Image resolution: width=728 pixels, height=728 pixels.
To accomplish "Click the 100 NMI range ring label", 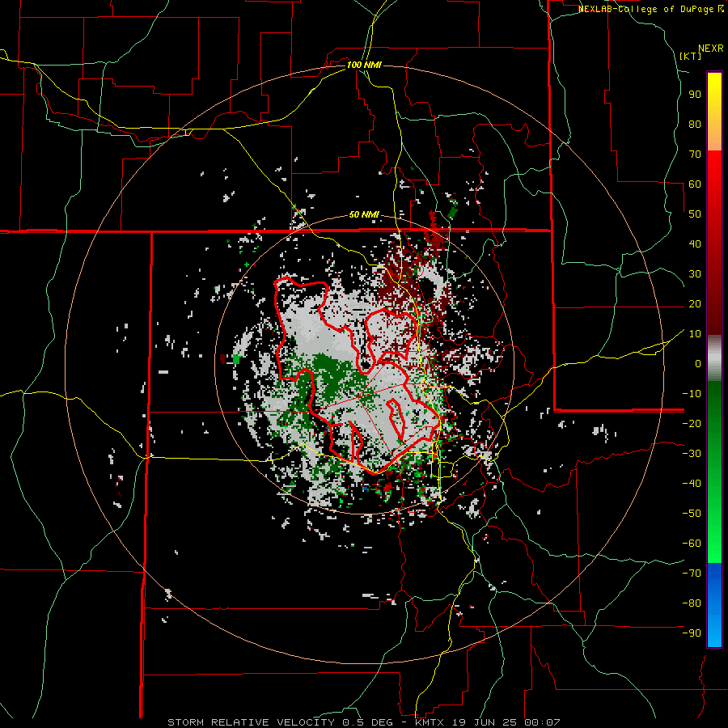I will (364, 65).
